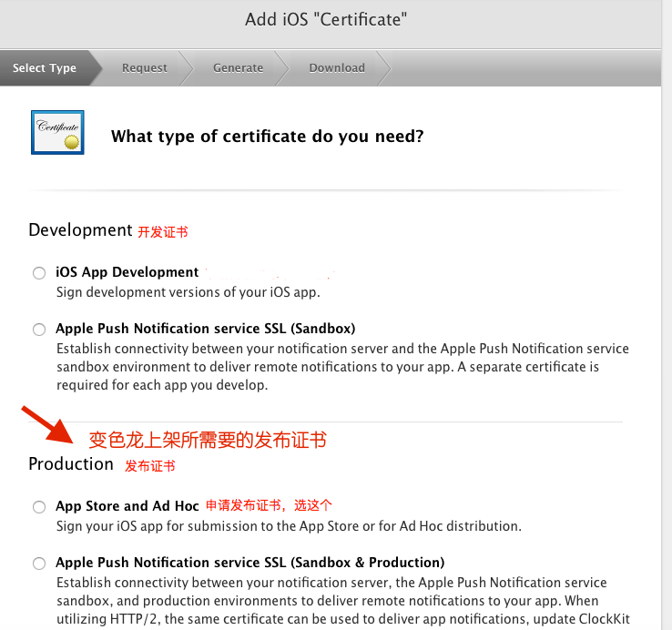Go to the Request step
The image size is (672, 630).
click(145, 68)
